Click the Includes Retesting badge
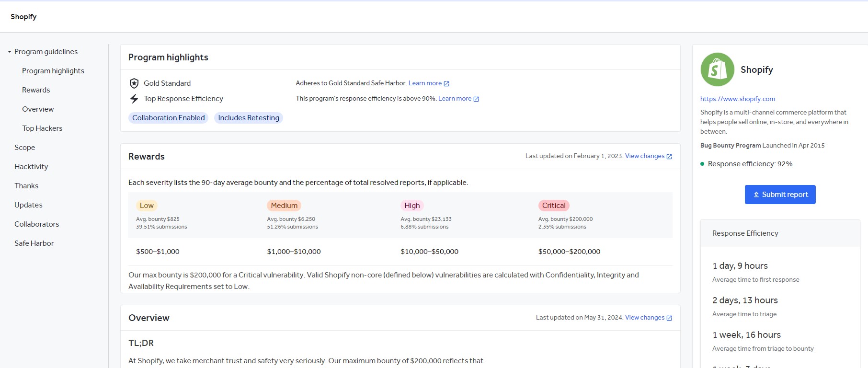Image resolution: width=868 pixels, height=368 pixels. tap(249, 118)
